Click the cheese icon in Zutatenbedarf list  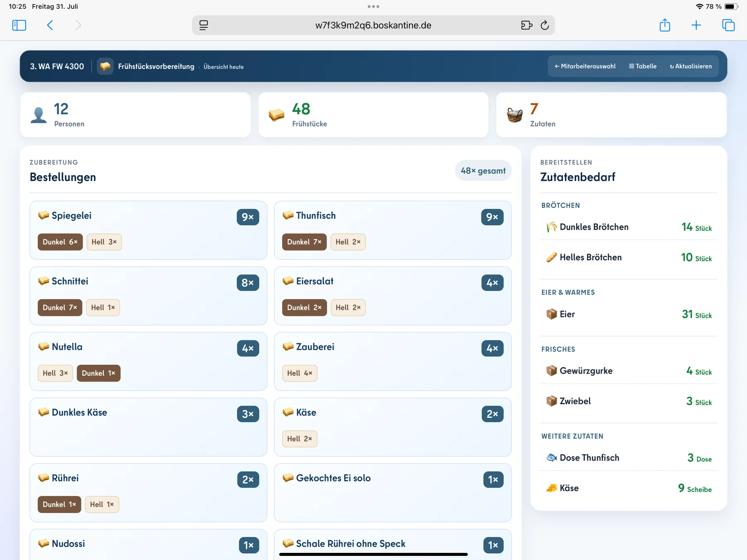[x=551, y=488]
